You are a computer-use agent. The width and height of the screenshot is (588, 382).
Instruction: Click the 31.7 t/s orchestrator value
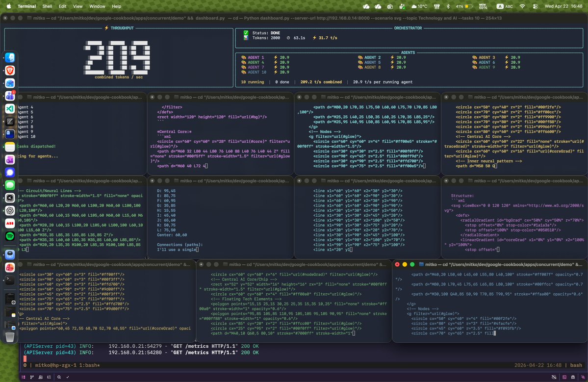click(x=328, y=38)
